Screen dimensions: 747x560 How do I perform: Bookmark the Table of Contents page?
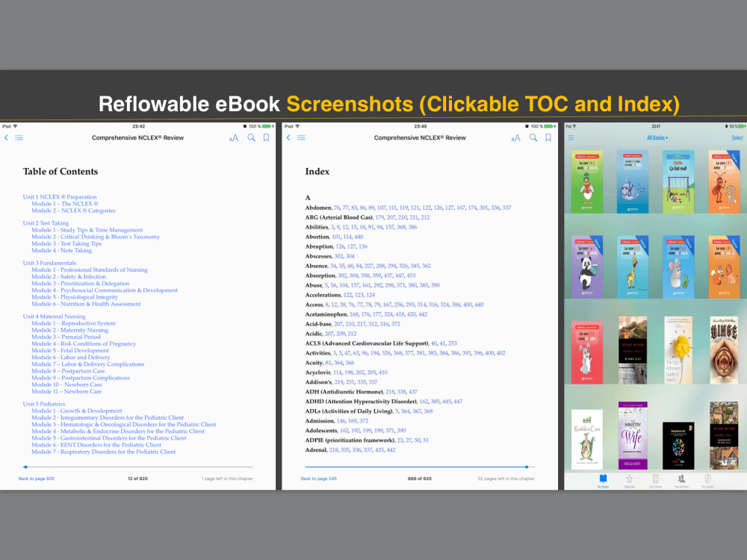pos(267,137)
